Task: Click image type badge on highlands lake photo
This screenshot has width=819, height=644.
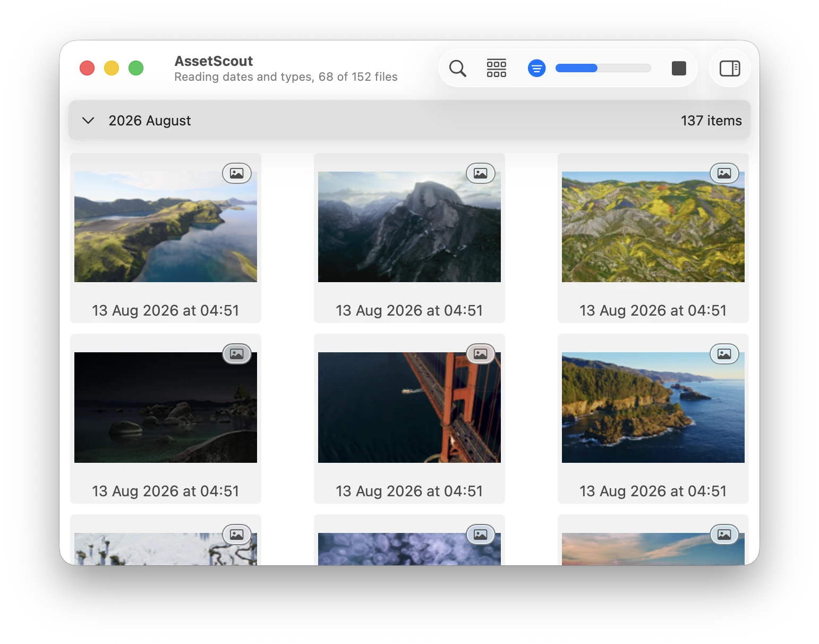Action: [237, 173]
